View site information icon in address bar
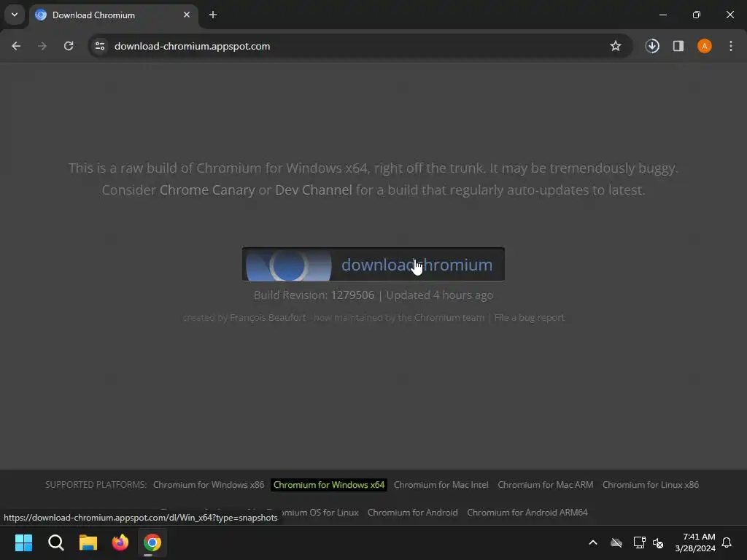This screenshot has width=747, height=560. (x=100, y=46)
